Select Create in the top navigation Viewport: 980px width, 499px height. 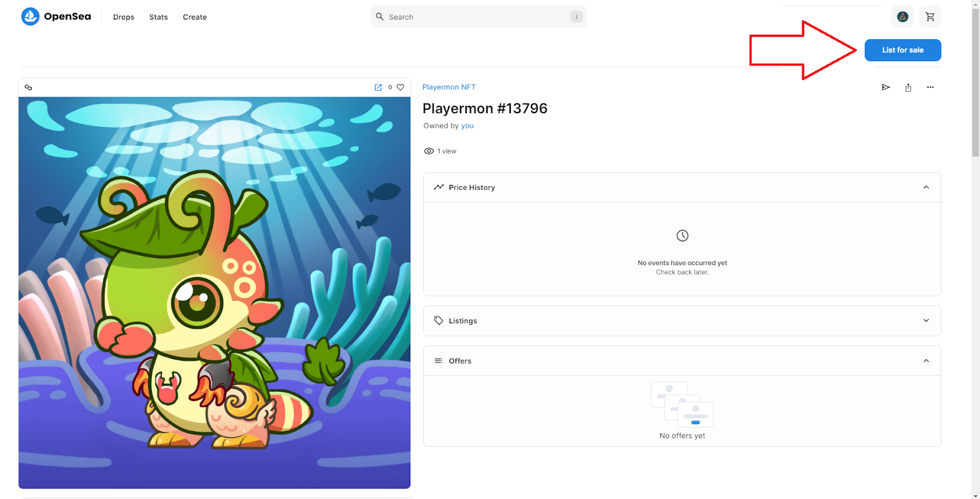tap(195, 17)
